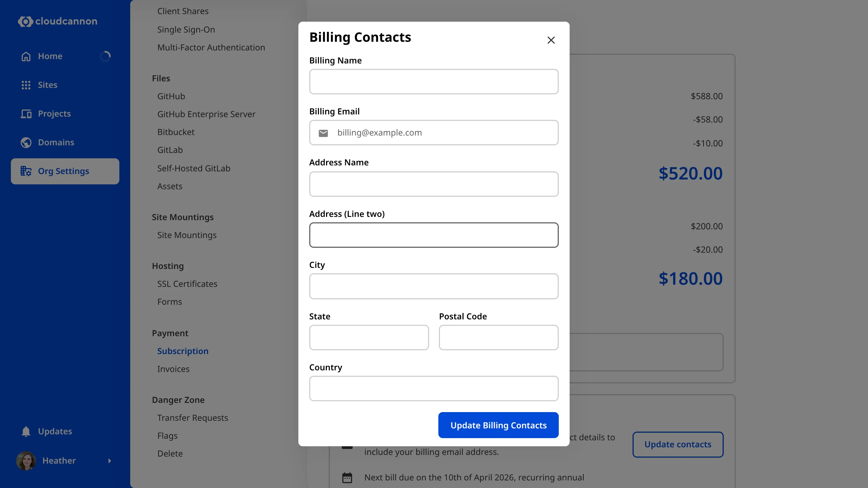The image size is (868, 488).
Task: Open the Domains globe icon
Action: [25, 142]
